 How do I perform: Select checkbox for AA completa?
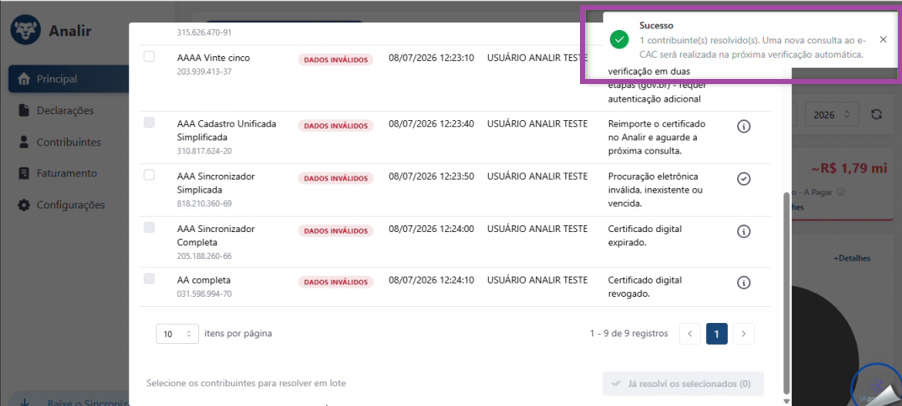pyautogui.click(x=149, y=279)
